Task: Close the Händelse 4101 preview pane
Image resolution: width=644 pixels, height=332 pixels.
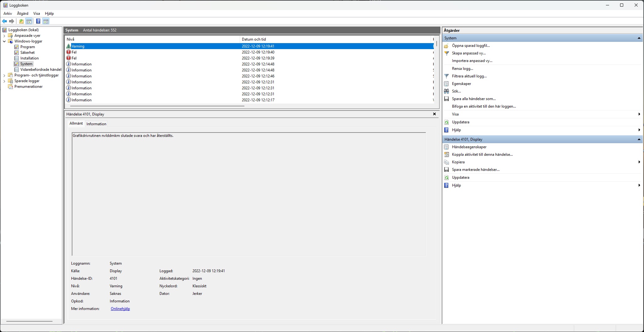Action: click(x=434, y=114)
